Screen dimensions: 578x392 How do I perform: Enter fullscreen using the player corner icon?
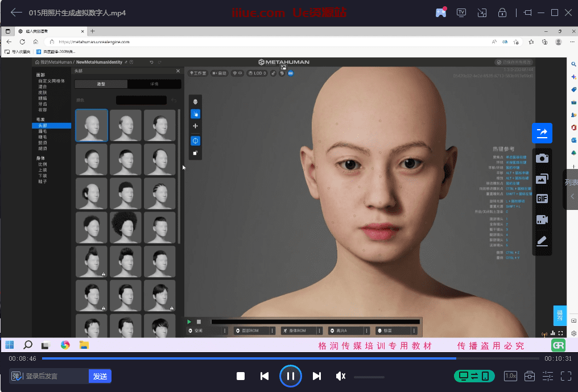(565, 376)
